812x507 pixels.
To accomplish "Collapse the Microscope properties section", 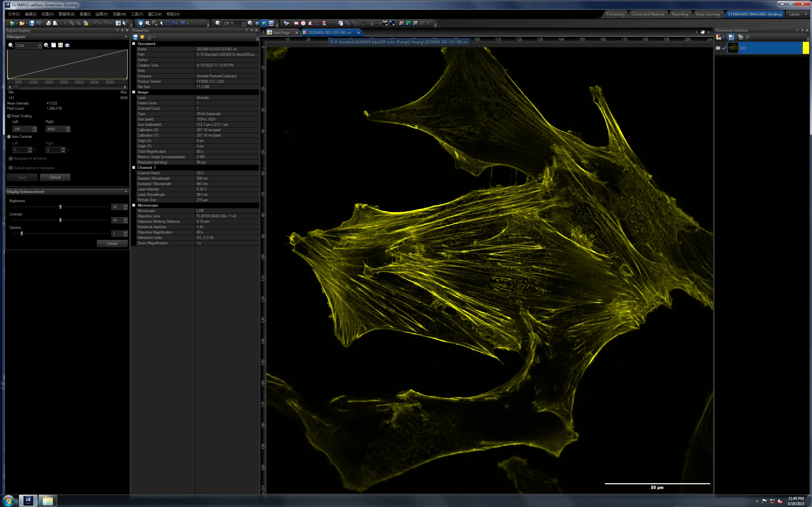I will [134, 205].
